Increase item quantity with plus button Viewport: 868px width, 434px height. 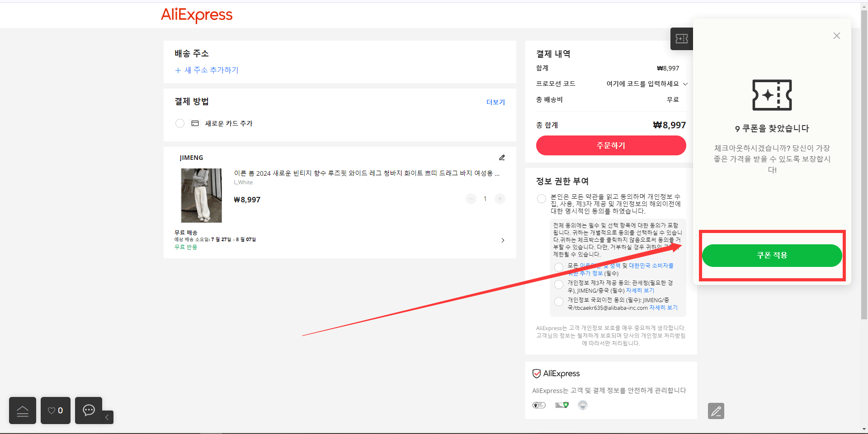pos(500,199)
